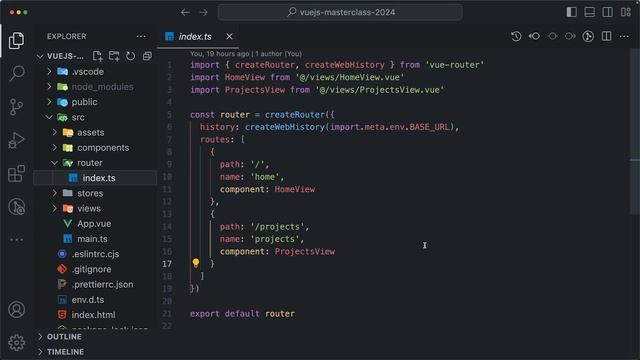Click 'createWebHistory' call on line 6
The height and width of the screenshot is (360, 640).
click(284, 127)
